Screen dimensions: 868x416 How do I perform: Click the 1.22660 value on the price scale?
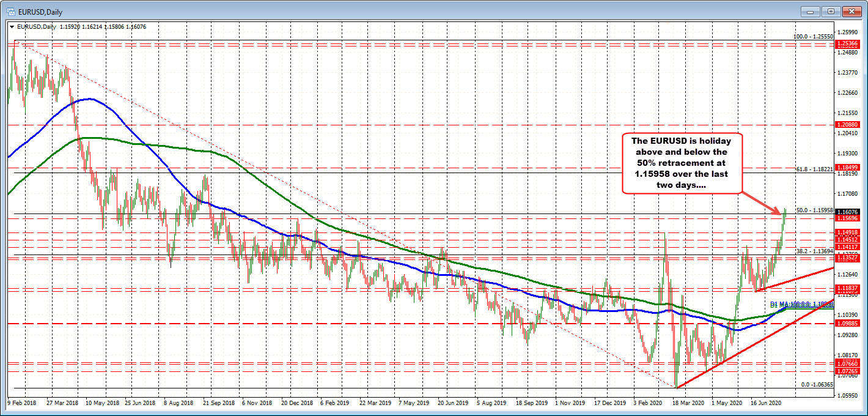(x=847, y=93)
